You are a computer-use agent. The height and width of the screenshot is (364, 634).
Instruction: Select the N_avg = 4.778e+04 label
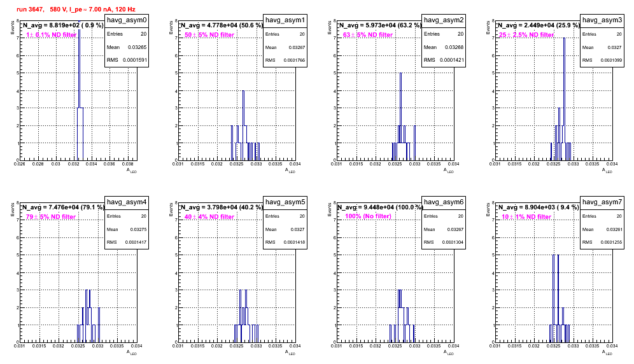(x=222, y=25)
